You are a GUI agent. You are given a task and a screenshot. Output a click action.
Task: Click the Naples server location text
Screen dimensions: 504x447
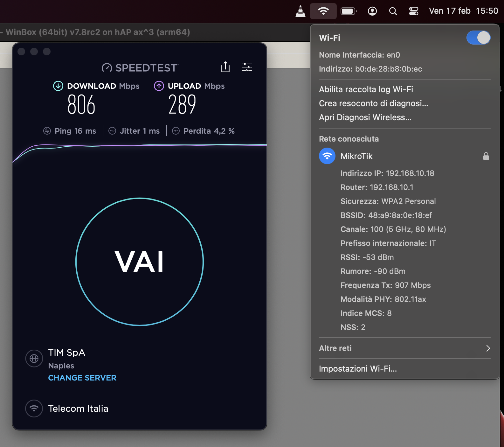click(61, 366)
